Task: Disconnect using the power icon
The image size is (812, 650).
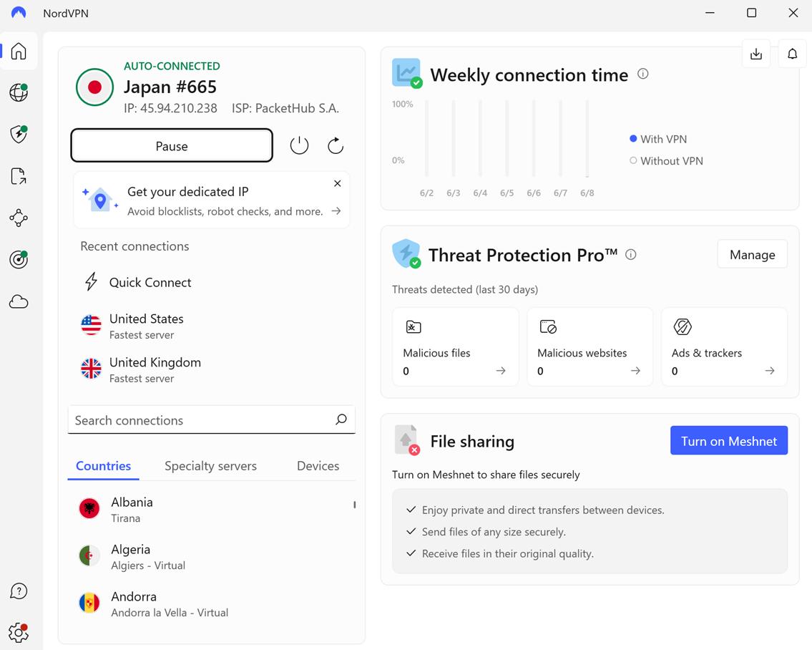Action: (x=299, y=145)
